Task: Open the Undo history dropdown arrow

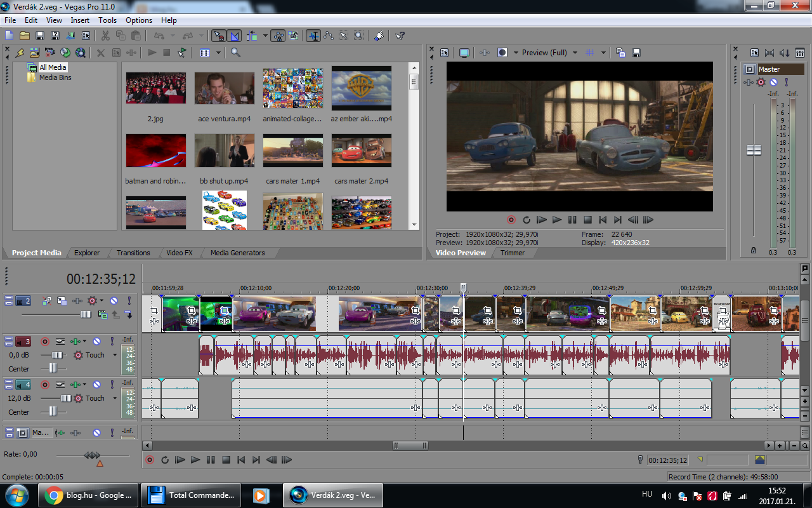Action: [171, 36]
